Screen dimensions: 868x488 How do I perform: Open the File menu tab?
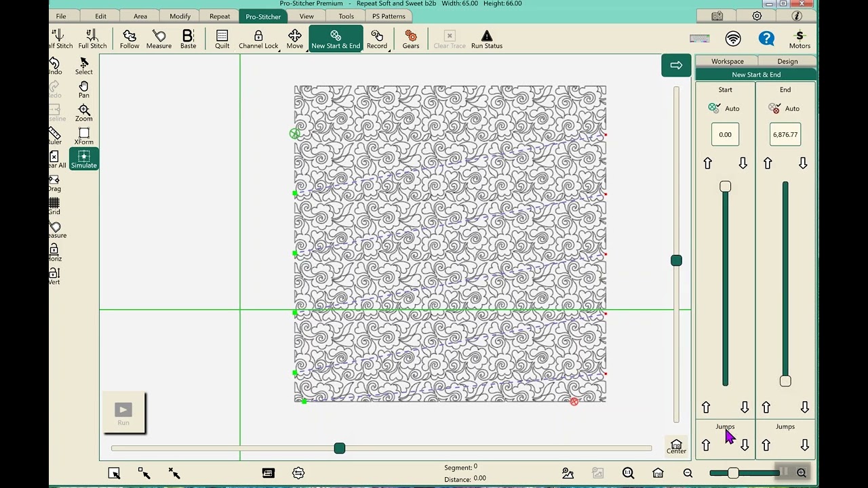point(61,16)
